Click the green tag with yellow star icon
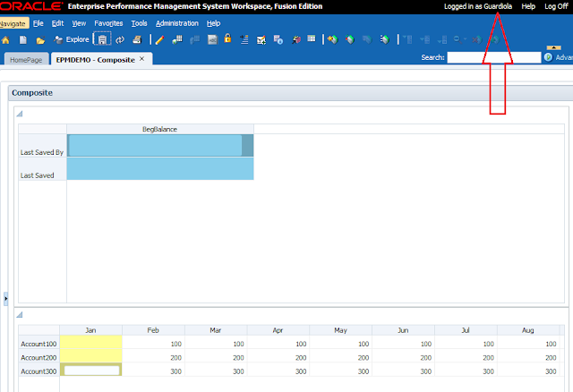The height and width of the screenshot is (392, 573). [332, 39]
